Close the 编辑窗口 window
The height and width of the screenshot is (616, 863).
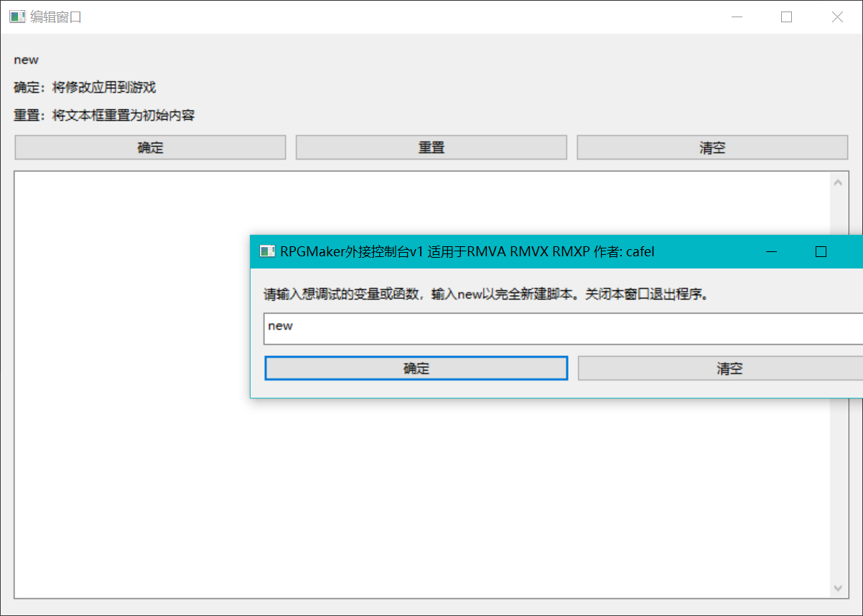coord(837,17)
